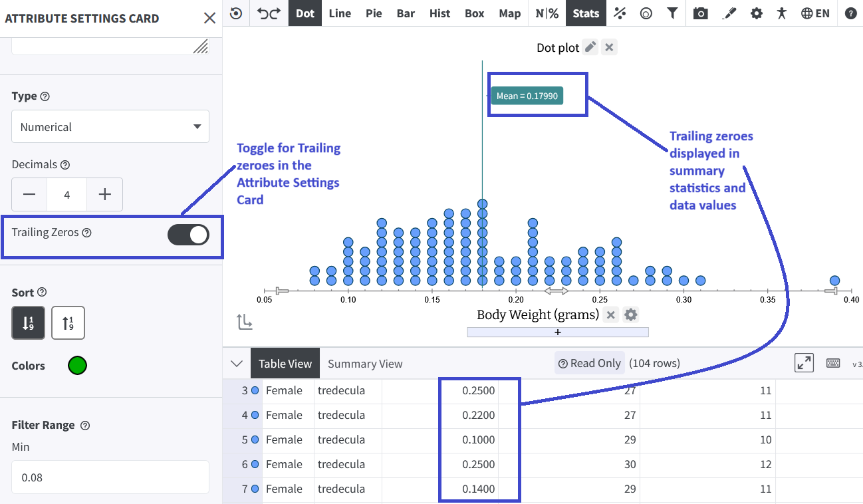Close the Attribute Settings Card
This screenshot has width=863, height=504.
(x=209, y=18)
